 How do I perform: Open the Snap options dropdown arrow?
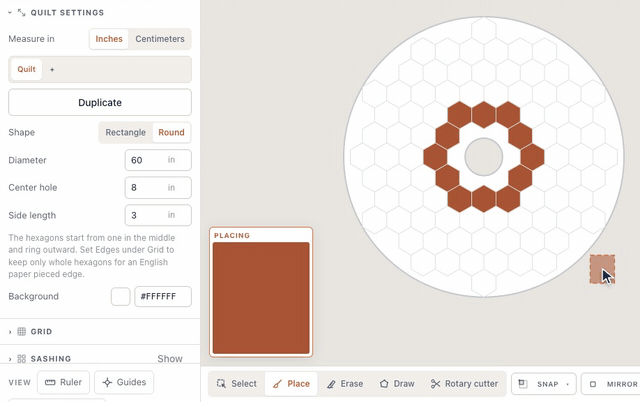[x=567, y=384]
